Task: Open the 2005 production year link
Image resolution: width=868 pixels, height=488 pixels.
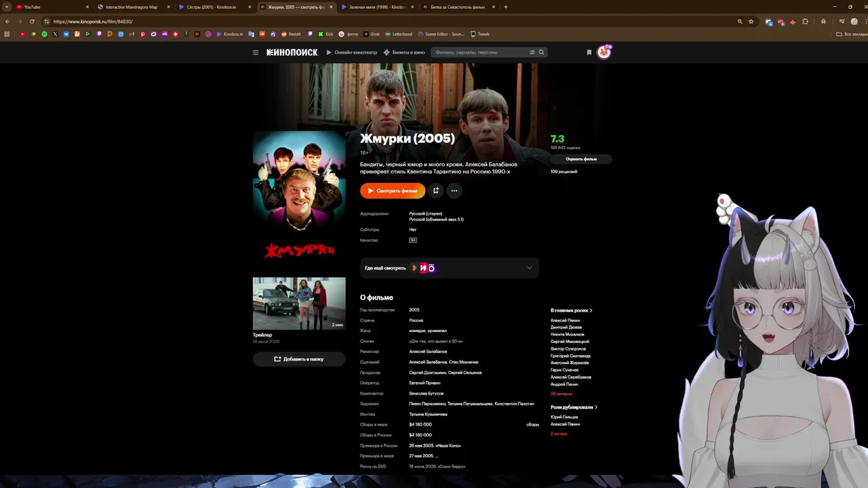Action: click(414, 310)
